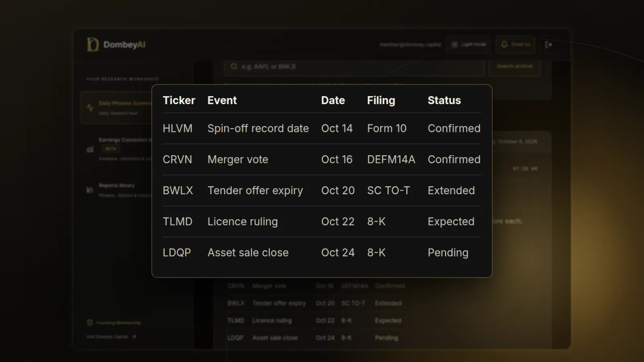644x362 pixels.
Task: Click the pulse icon for Daily Phoenix Screener
Action: tap(90, 107)
